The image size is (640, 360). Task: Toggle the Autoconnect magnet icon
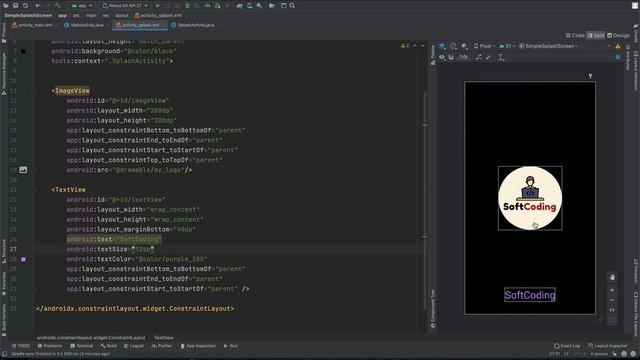pyautogui.click(x=451, y=58)
